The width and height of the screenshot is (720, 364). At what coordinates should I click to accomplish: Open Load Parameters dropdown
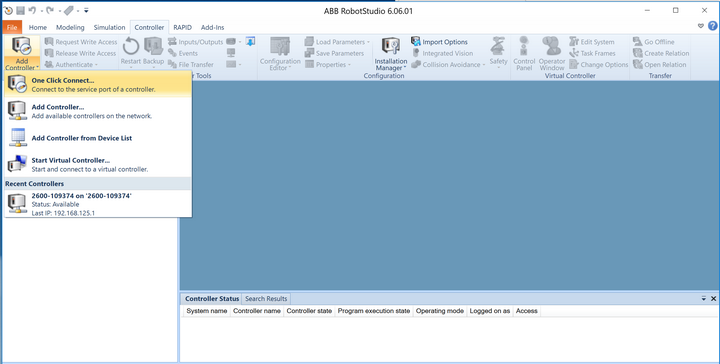pyautogui.click(x=337, y=42)
